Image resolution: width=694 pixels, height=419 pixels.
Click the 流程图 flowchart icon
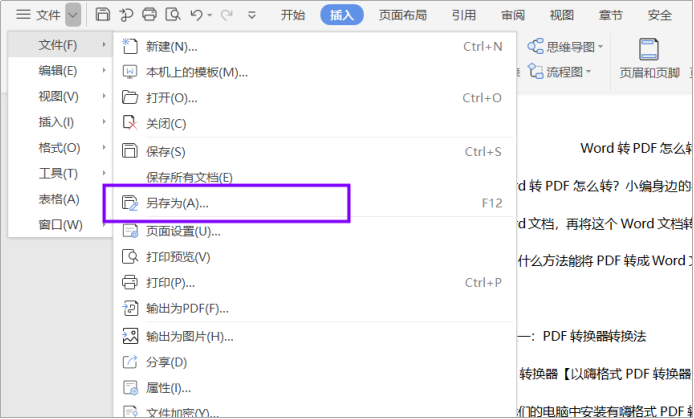(x=535, y=71)
